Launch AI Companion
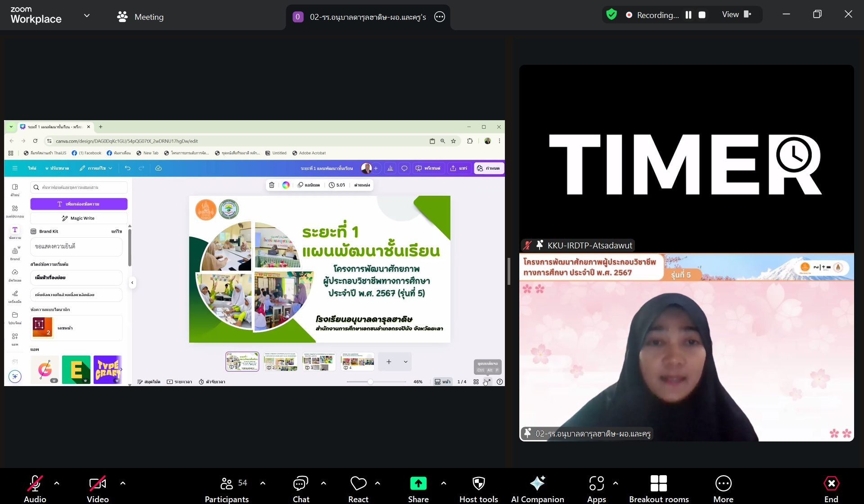Screen dimensions: 864x504 coord(537,484)
